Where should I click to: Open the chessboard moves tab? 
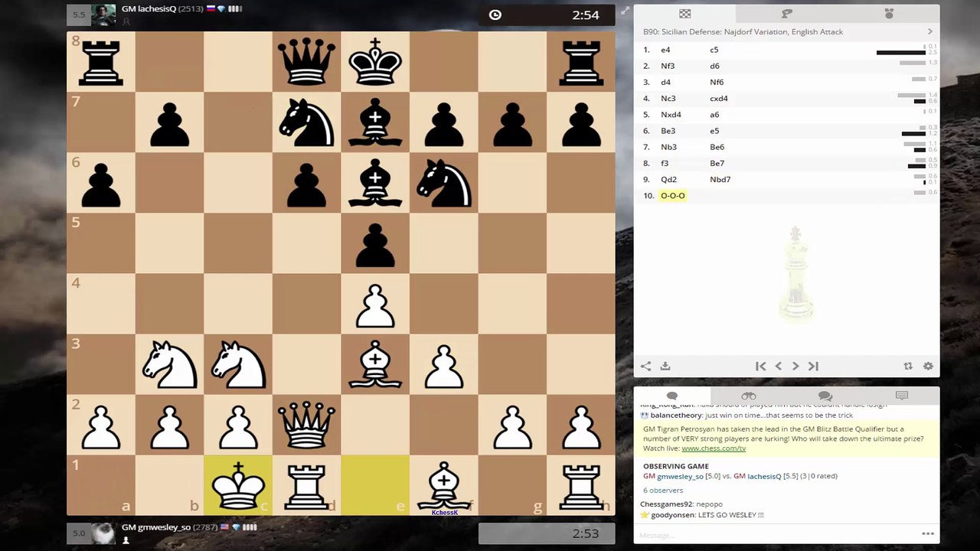coord(684,14)
